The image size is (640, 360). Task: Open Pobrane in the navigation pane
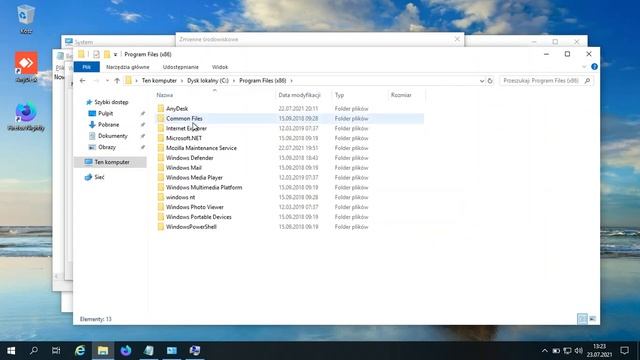click(x=104, y=124)
